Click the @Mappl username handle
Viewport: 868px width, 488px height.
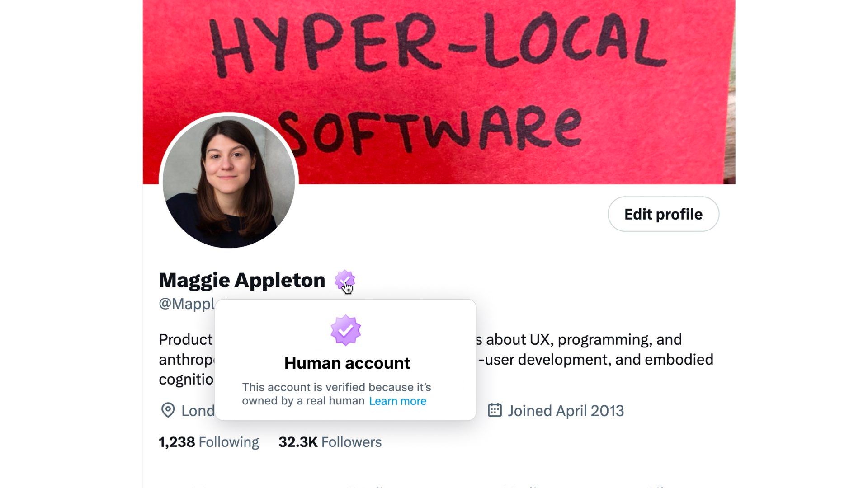pyautogui.click(x=187, y=304)
